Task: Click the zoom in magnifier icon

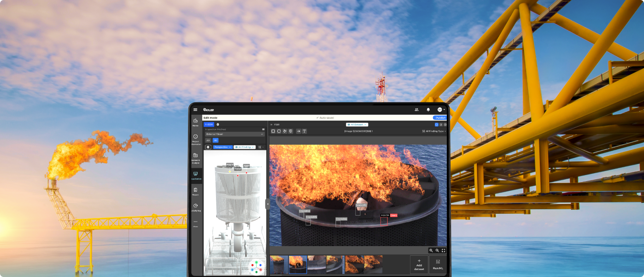Action: tap(431, 250)
